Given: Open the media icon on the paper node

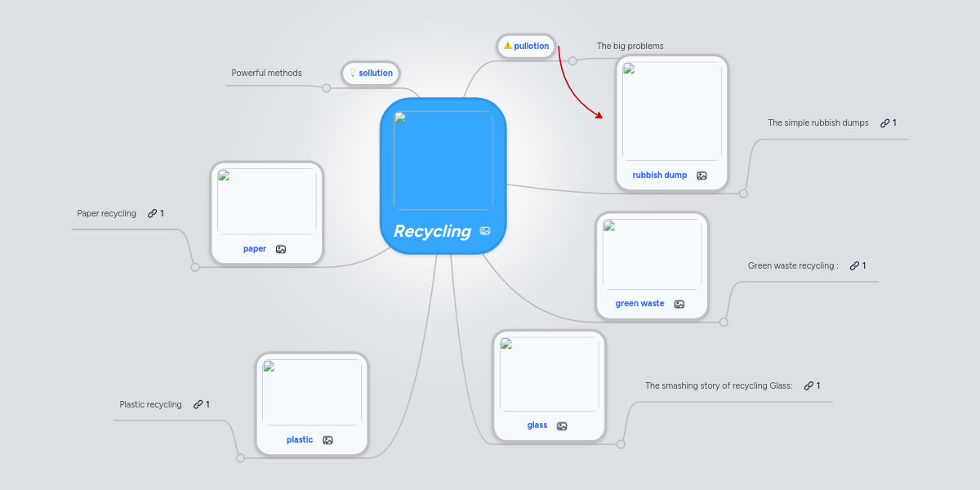Looking at the screenshot, I should click(280, 248).
